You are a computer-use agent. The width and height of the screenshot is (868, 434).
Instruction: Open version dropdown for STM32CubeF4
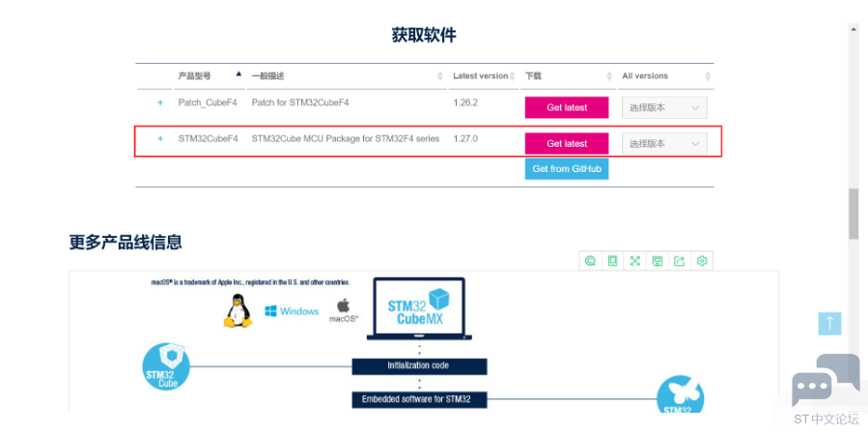pyautogui.click(x=664, y=144)
